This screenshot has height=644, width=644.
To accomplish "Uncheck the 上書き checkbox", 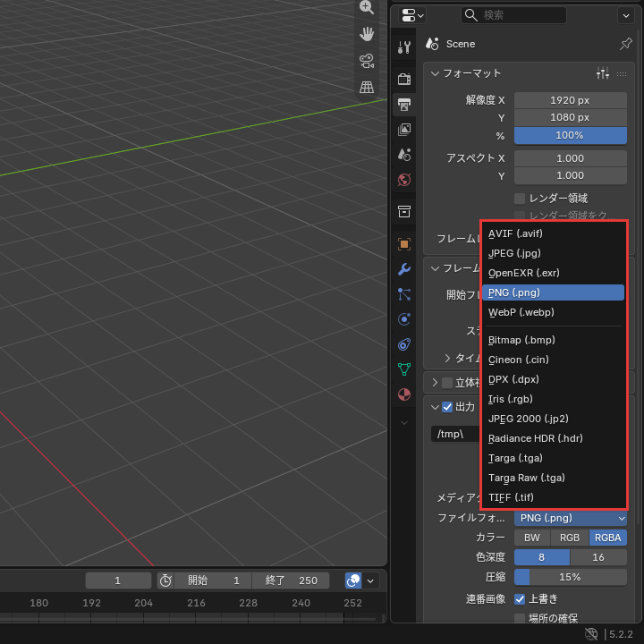I will (x=520, y=599).
